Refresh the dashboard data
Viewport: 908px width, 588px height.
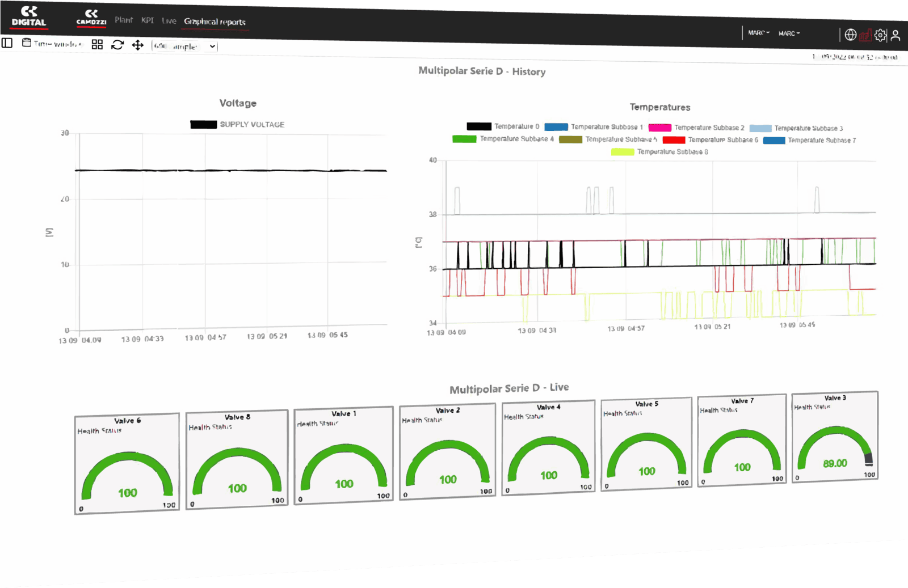[x=117, y=45]
